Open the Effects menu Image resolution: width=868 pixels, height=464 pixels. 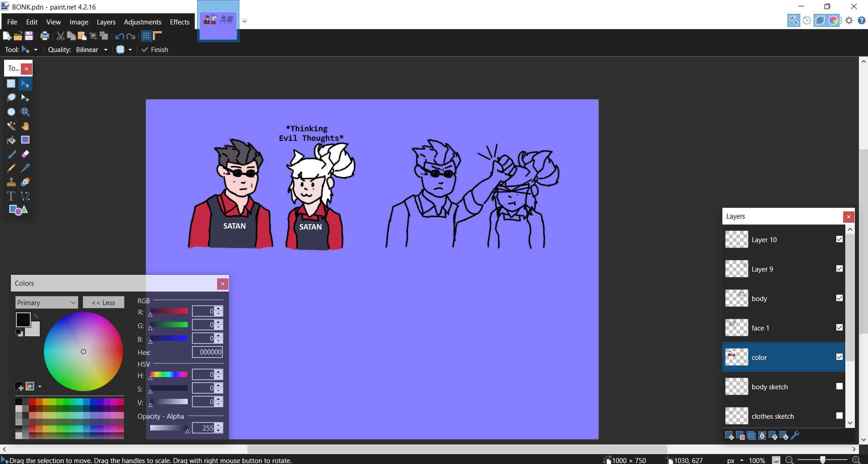click(179, 22)
